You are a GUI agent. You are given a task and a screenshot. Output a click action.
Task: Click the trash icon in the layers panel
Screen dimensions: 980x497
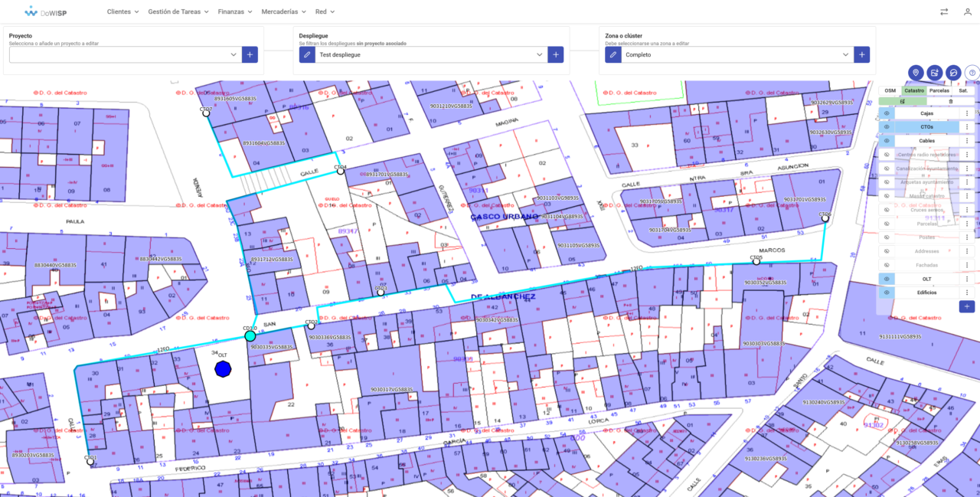(951, 101)
